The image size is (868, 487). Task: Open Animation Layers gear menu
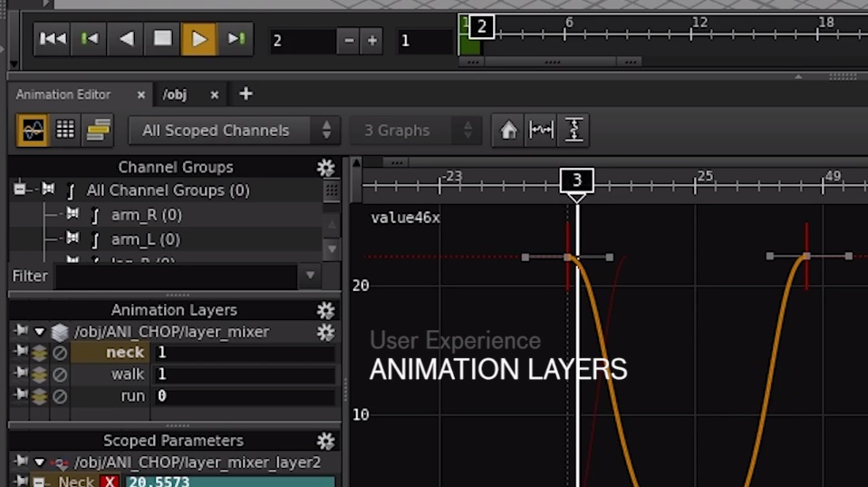click(325, 310)
